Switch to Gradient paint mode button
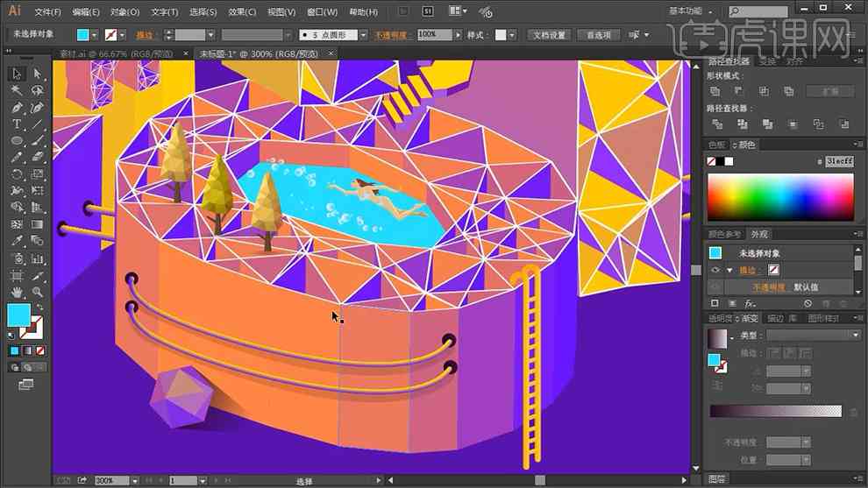 click(x=28, y=350)
